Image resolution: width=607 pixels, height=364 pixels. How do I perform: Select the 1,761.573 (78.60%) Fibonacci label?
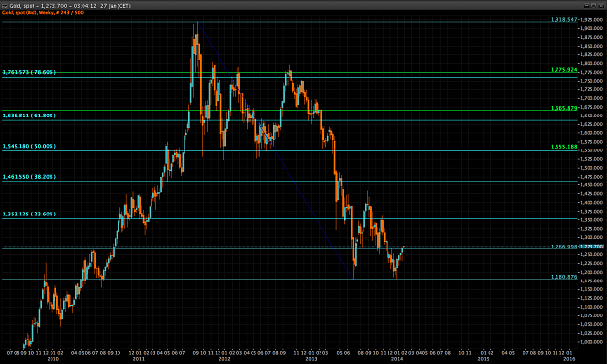click(x=29, y=72)
